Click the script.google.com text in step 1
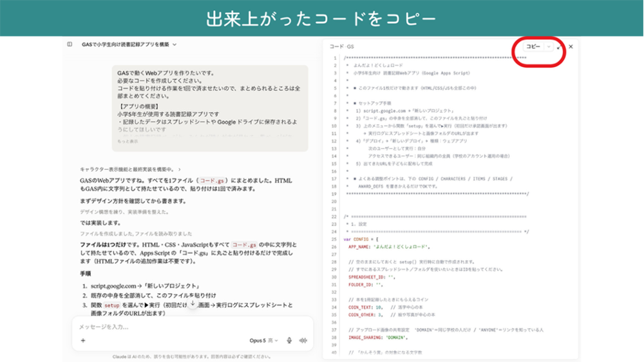644x362 pixels. pos(113,286)
